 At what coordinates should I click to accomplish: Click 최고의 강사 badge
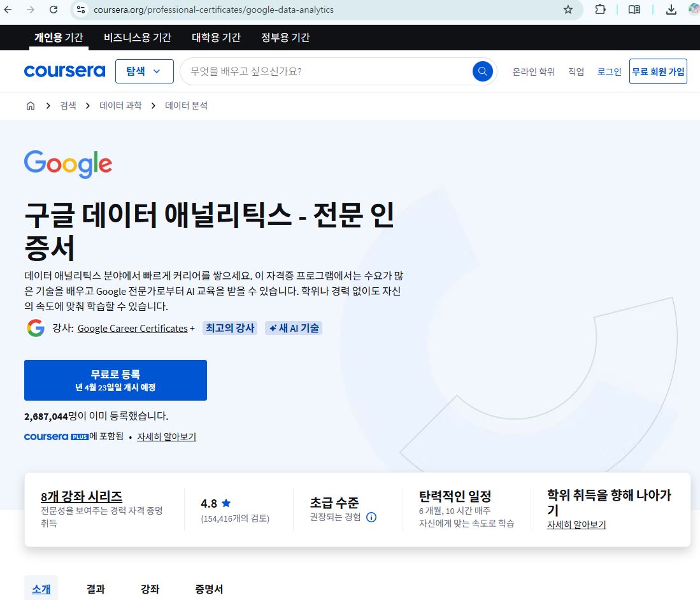pyautogui.click(x=230, y=328)
